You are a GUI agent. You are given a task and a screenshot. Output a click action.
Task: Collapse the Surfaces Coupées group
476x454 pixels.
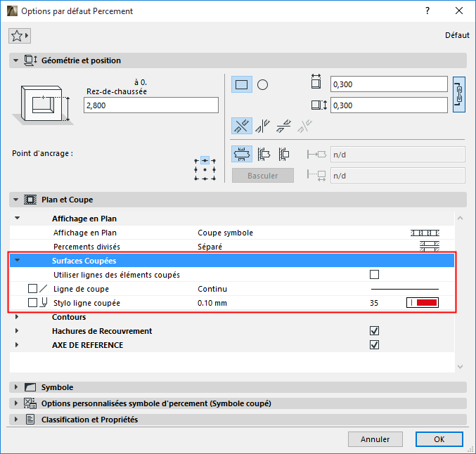[x=18, y=260]
